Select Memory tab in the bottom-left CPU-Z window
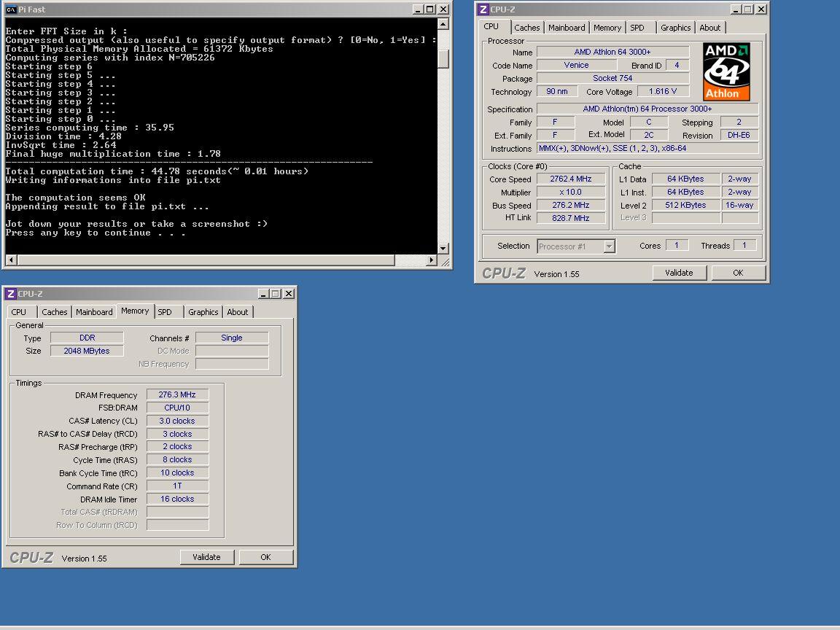Image resolution: width=840 pixels, height=630 pixels. 135,311
